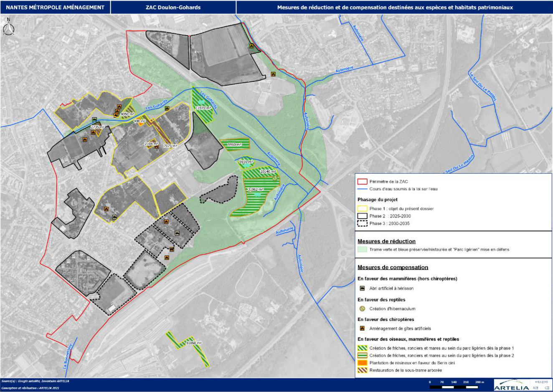Click the Mesures de réduction et de compensation header title
This screenshot has height=392, width=553.
395,8
